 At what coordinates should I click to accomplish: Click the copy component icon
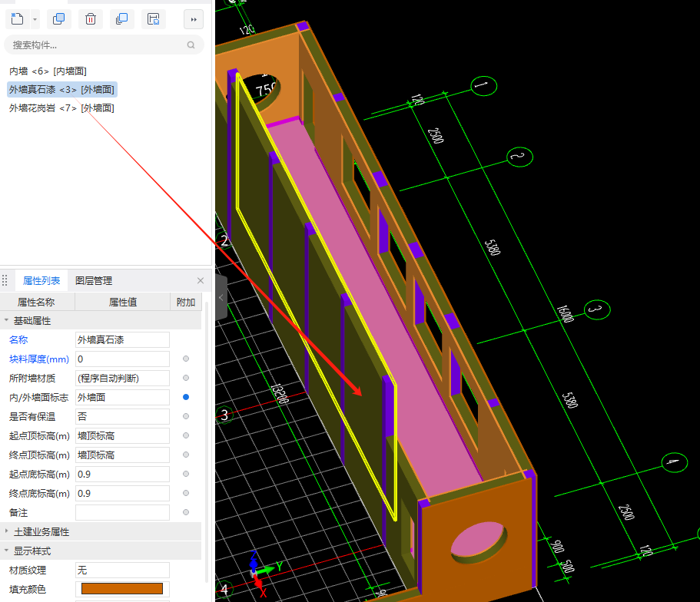[59, 19]
